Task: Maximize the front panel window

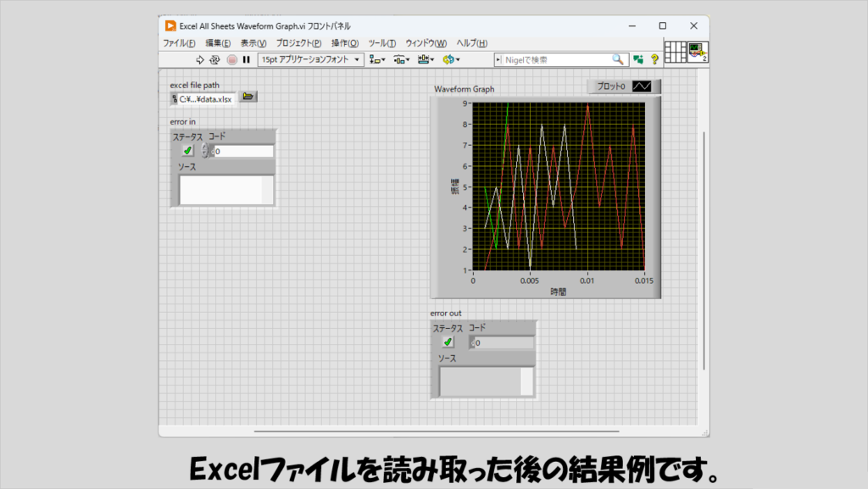Action: coord(663,26)
